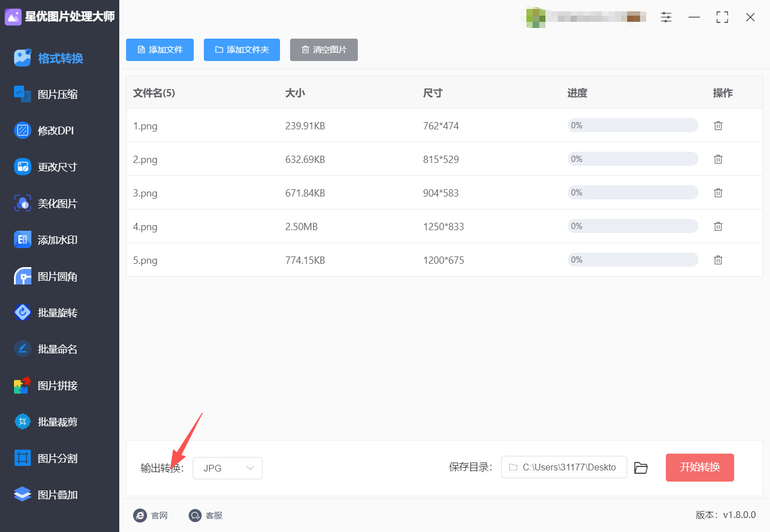Open the 官网 link text
The image size is (770, 532).
160,516
